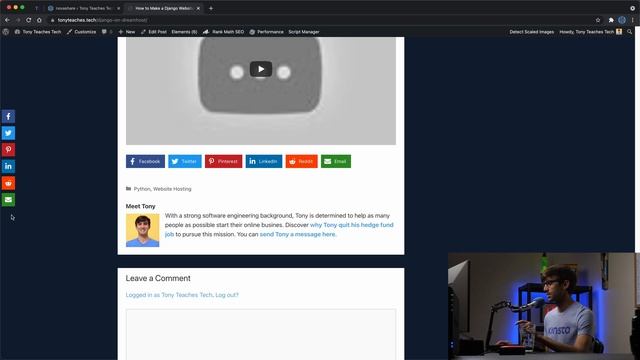Screen dimensions: 640x360
Task: Close the first 'Tony Teaches Tech' browser tab
Action: click(x=119, y=8)
